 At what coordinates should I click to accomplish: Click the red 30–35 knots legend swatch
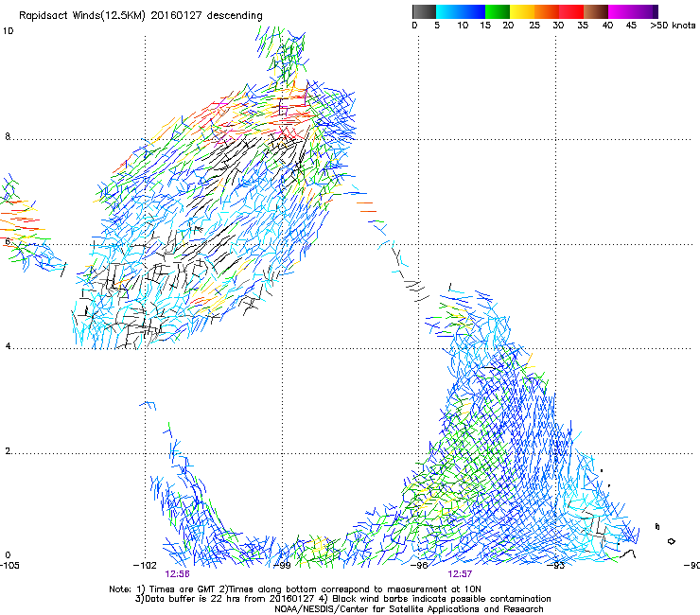571,11
